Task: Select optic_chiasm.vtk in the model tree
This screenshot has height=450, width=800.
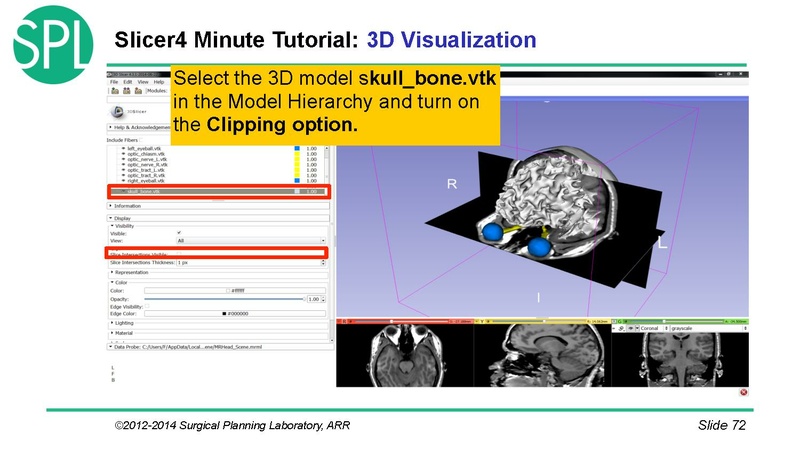Action: click(x=146, y=154)
